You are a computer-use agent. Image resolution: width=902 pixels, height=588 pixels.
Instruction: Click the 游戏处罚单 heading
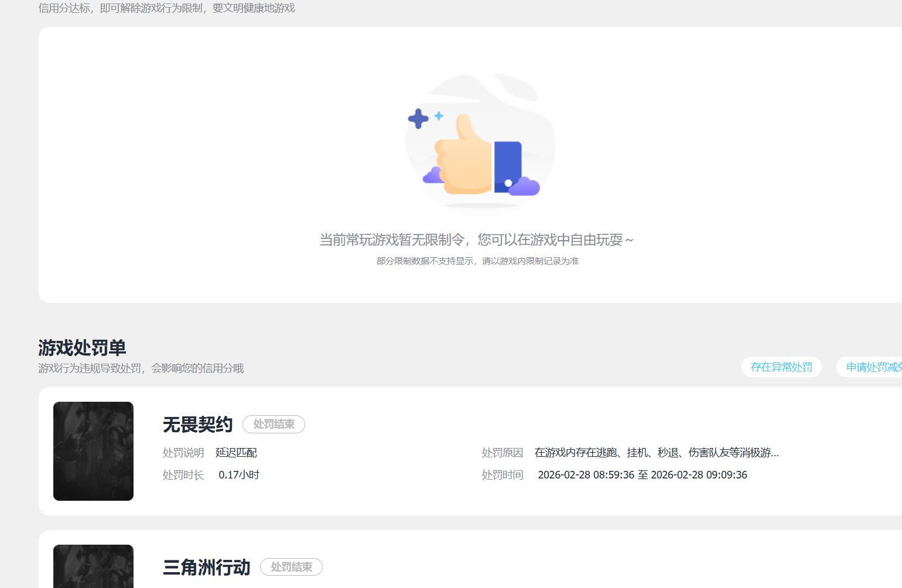click(x=82, y=348)
